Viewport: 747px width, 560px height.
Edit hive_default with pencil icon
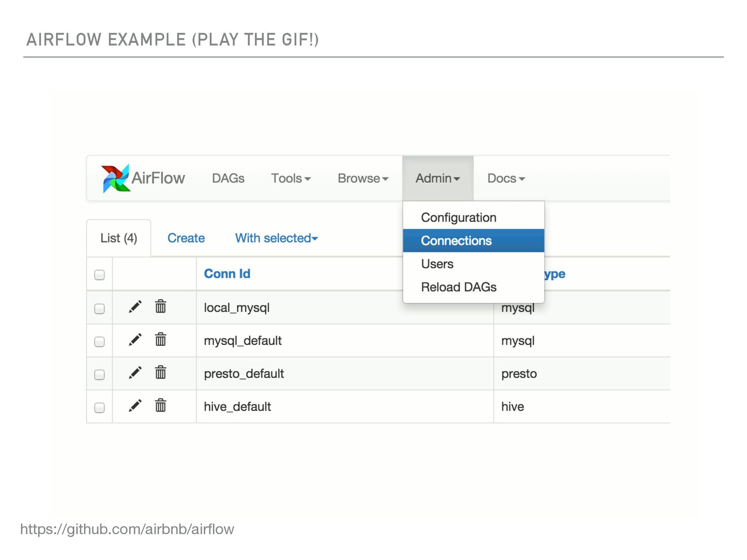click(x=135, y=406)
